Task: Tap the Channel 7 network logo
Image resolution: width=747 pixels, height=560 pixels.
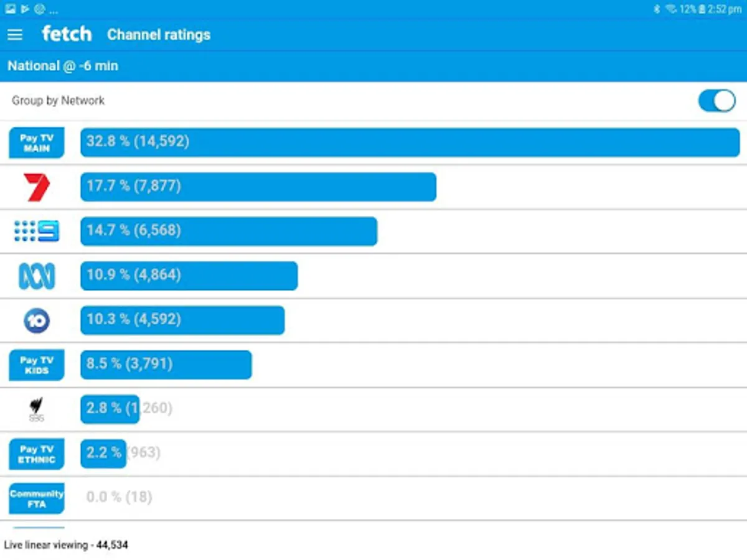Action: point(37,187)
